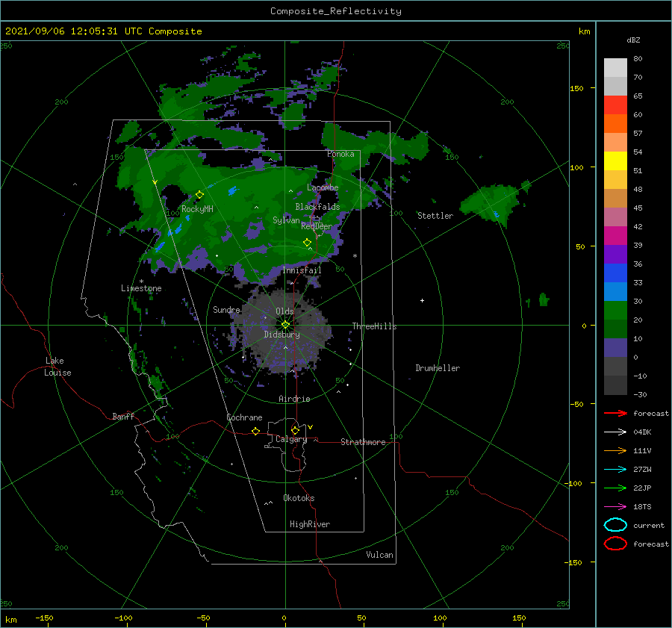
Task: Click the Cochrane town label
Action: pos(244,417)
